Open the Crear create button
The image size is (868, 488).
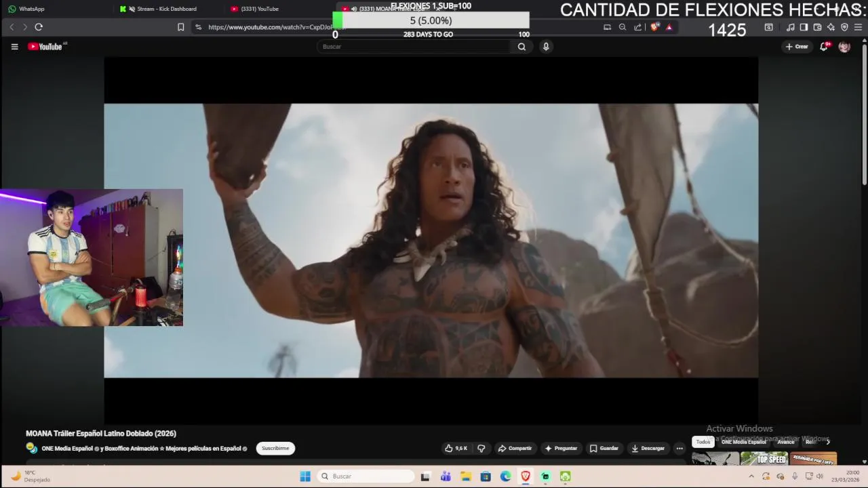797,47
